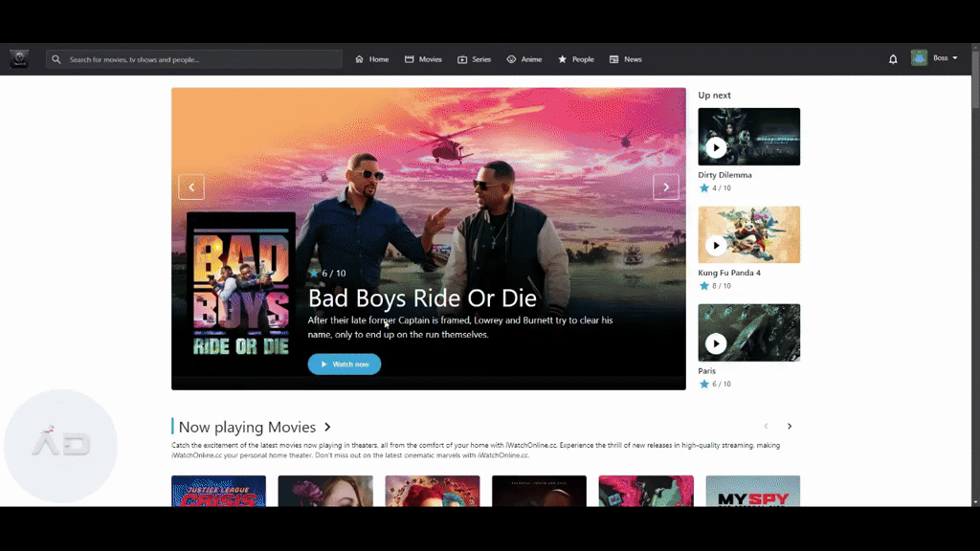Click the search movies input field
This screenshot has width=980, height=551.
[201, 59]
